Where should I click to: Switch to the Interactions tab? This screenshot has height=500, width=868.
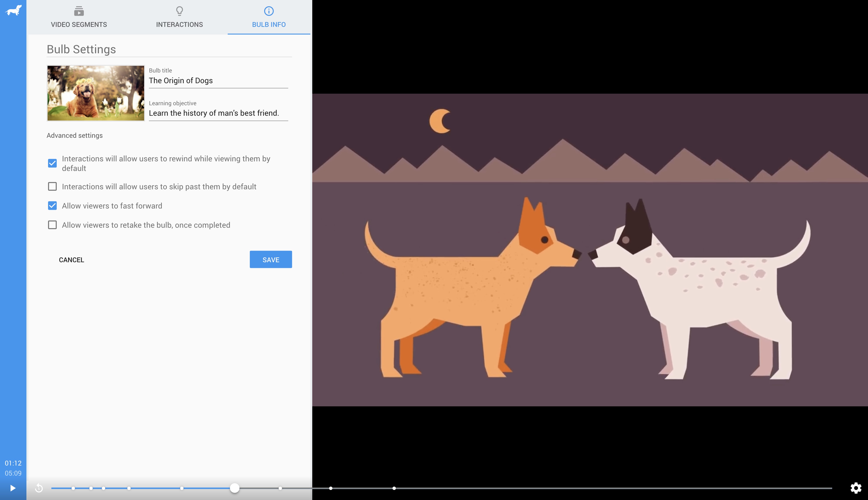[x=179, y=17]
